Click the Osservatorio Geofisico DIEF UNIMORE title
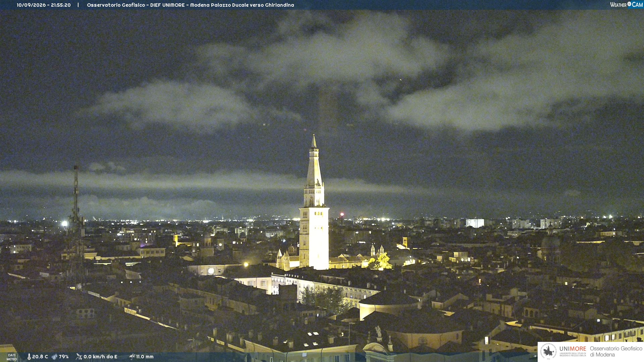Screen dimensions: 644x362 point(190,5)
